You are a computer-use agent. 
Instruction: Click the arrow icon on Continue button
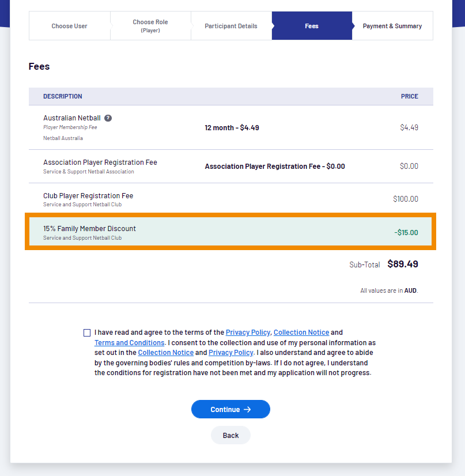(247, 410)
